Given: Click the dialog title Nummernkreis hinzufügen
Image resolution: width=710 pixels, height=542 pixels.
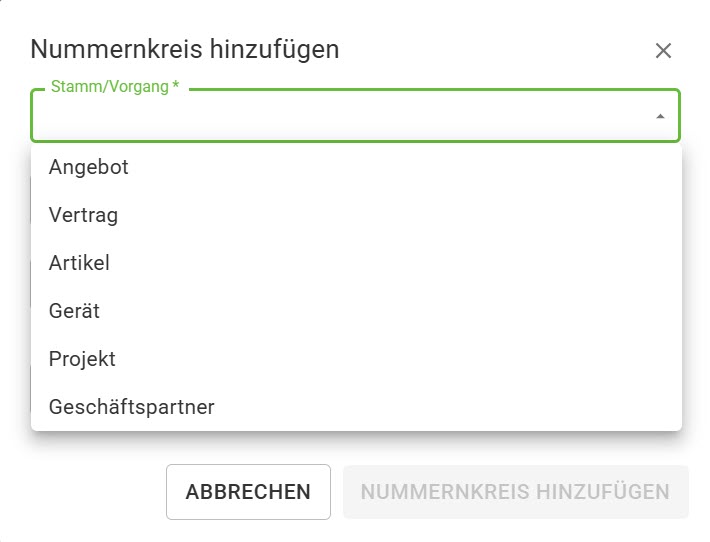Looking at the screenshot, I should tap(185, 48).
